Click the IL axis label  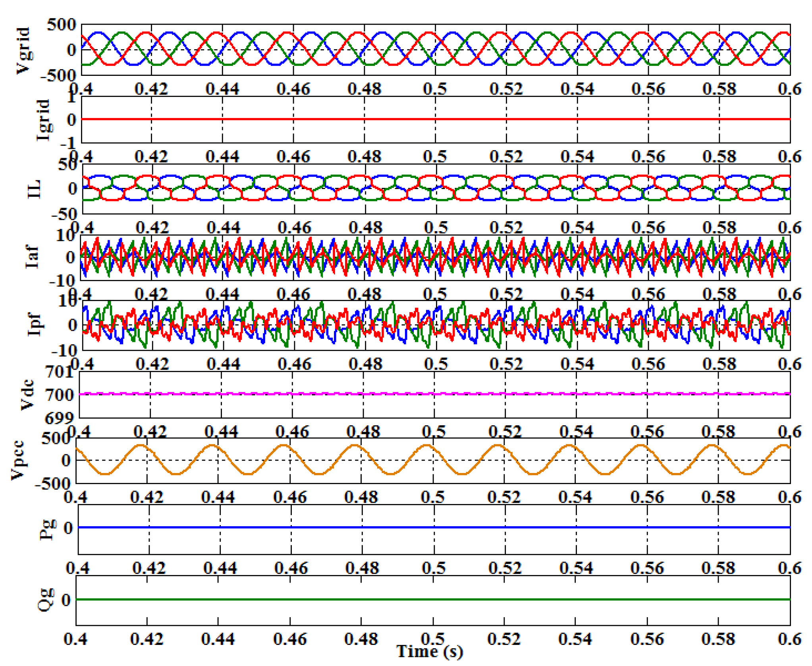[x=34, y=189]
